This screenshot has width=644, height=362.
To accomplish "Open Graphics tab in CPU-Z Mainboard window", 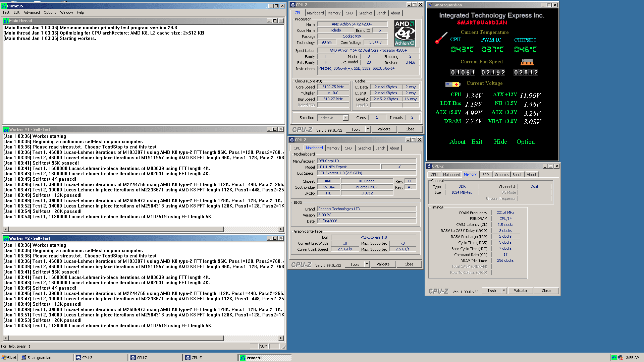I will (x=364, y=148).
